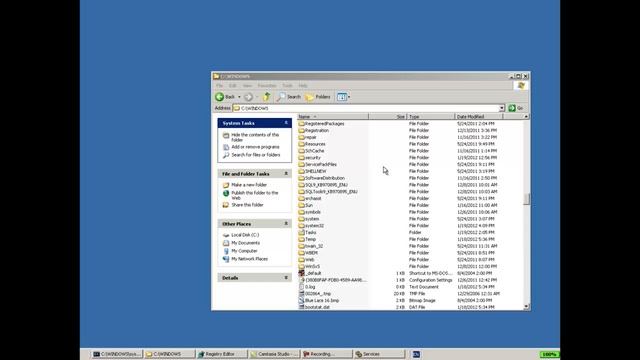The image size is (640, 360).
Task: Open My Documents in Other Places
Action: pos(245,243)
